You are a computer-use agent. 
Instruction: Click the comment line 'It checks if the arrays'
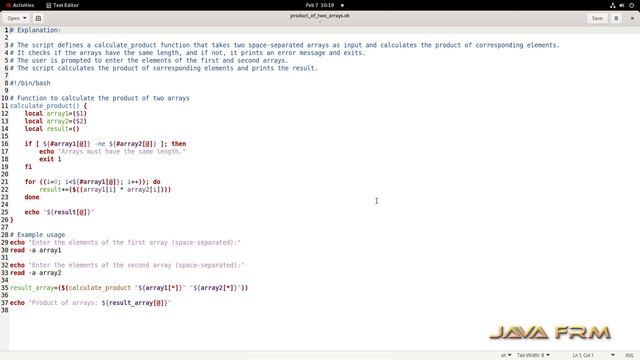click(188, 53)
